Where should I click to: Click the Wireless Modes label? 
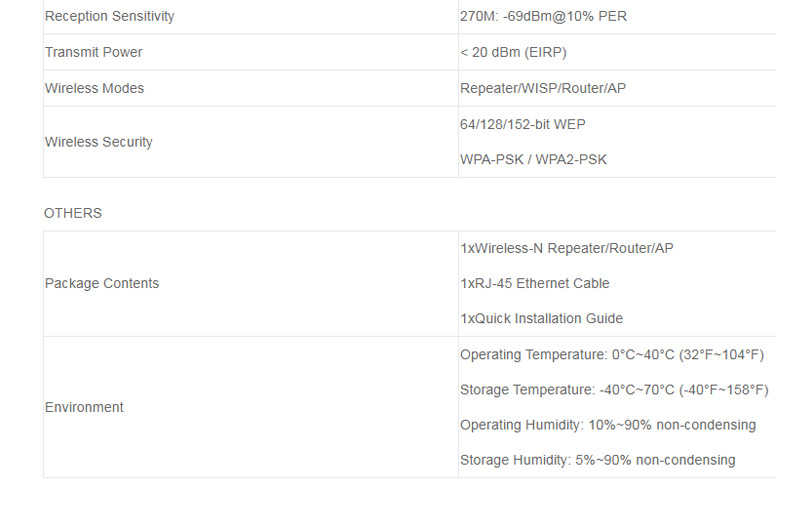(94, 88)
